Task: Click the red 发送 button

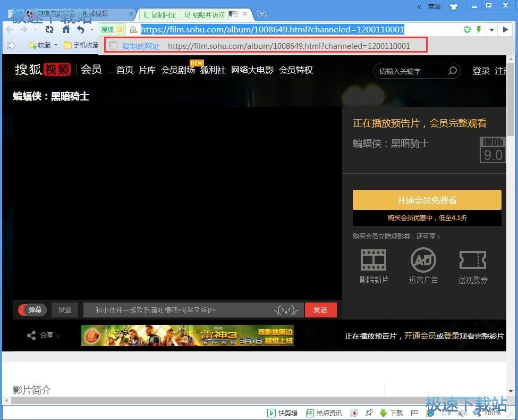Action: pyautogui.click(x=320, y=310)
